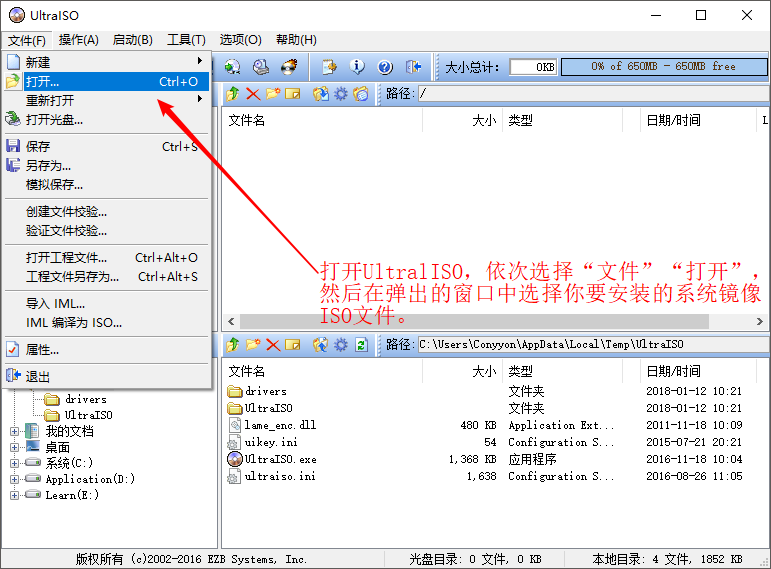Open the 新建 submenu

tap(107, 62)
